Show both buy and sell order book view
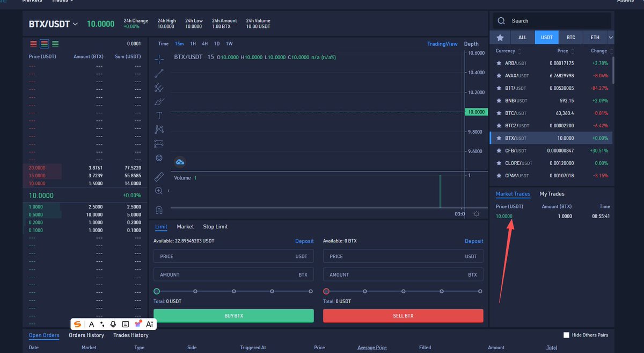 45,44
